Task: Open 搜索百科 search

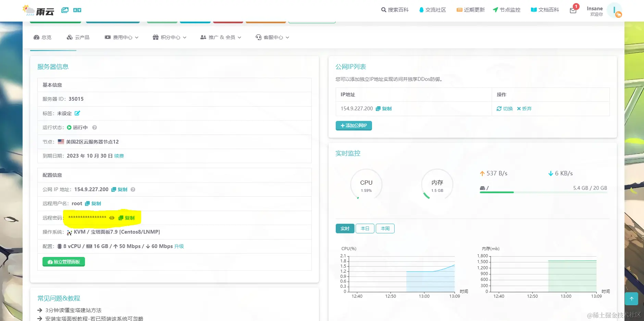Action: [395, 10]
